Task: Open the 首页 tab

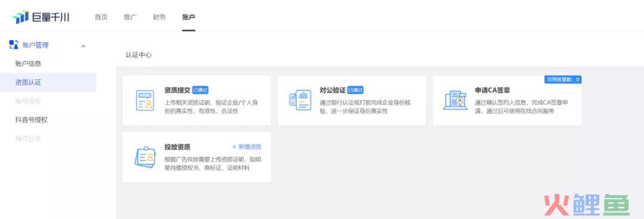Action: 101,17
